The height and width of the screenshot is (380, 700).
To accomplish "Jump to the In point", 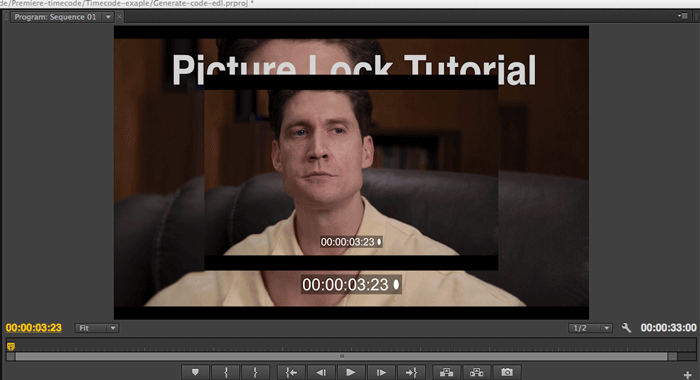I will tap(291, 372).
